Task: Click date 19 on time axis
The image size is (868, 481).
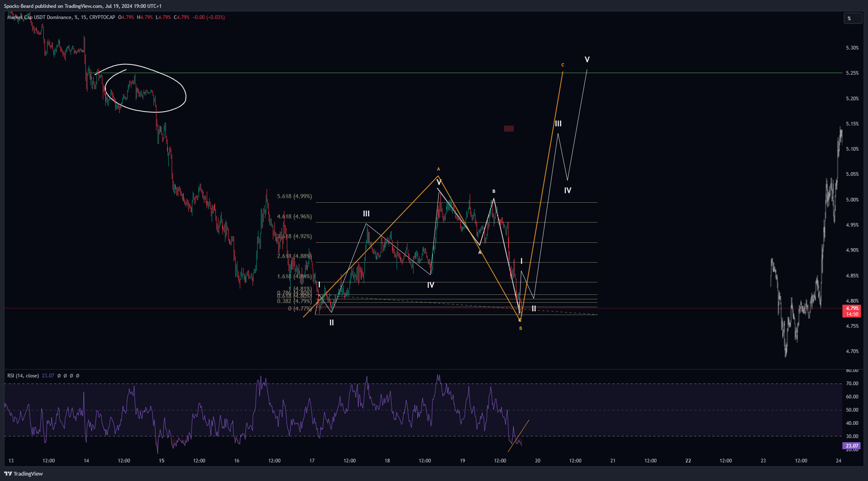Action: [462, 461]
